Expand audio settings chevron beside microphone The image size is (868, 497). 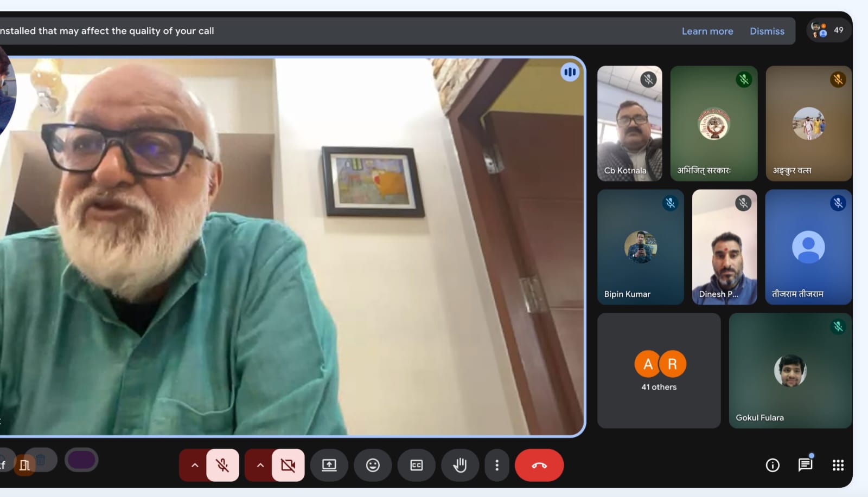pyautogui.click(x=195, y=465)
